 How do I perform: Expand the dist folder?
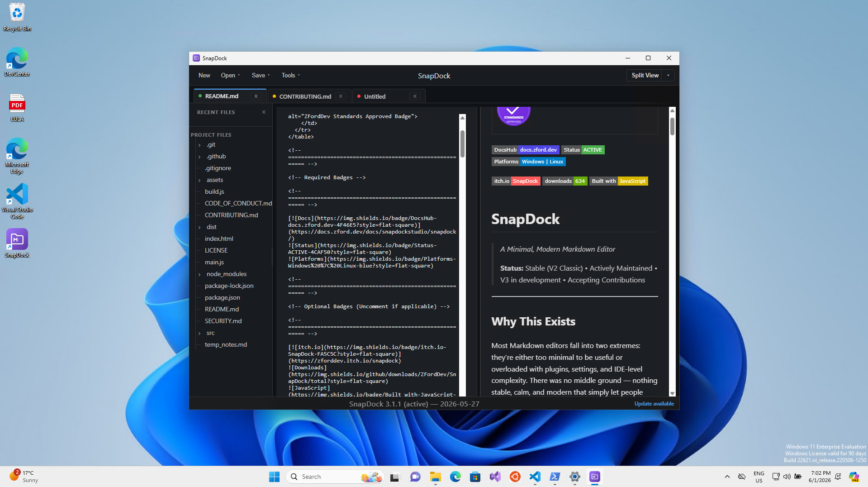point(199,227)
